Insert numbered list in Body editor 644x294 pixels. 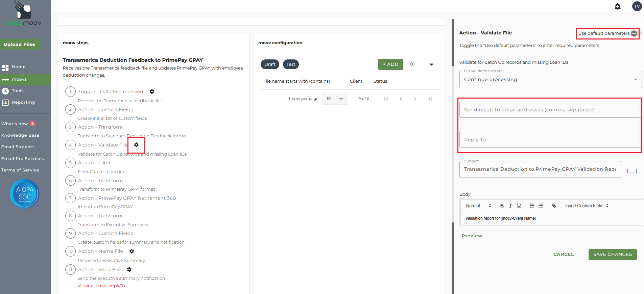coord(532,206)
